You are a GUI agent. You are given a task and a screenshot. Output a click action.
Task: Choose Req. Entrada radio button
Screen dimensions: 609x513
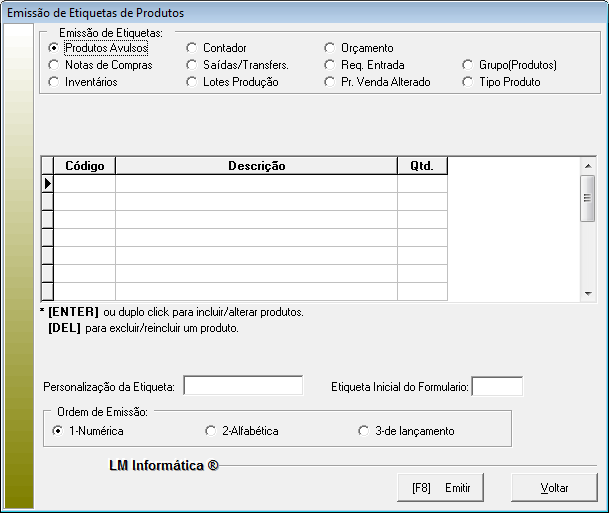tap(331, 65)
